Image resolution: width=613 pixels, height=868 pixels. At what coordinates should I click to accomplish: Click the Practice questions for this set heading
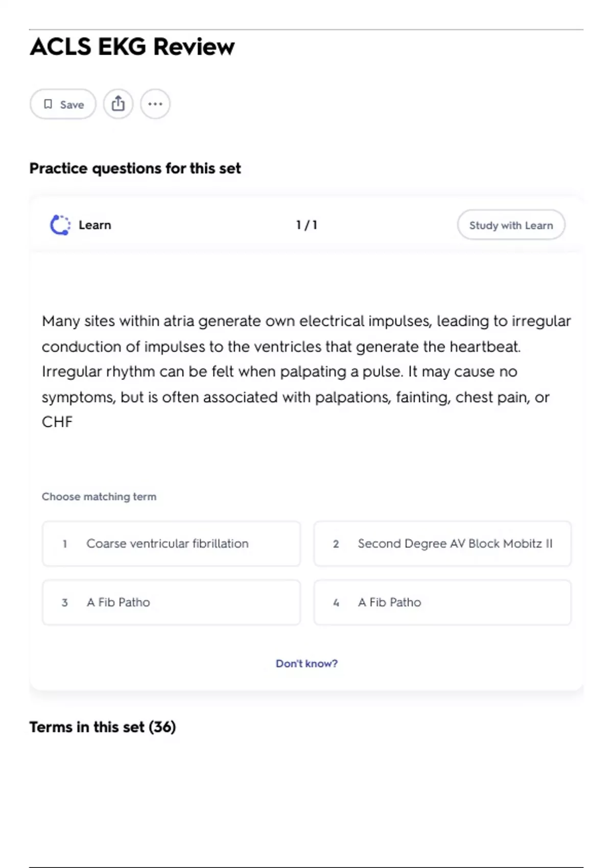(x=135, y=168)
